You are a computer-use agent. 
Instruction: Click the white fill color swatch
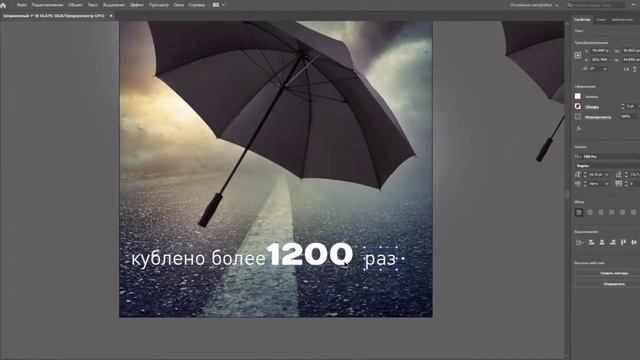tap(578, 96)
